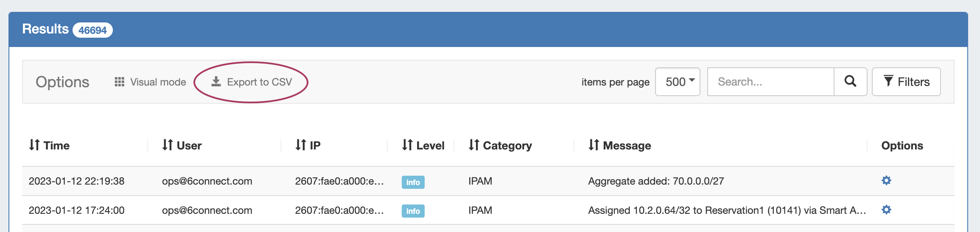This screenshot has height=232, width=980.
Task: Open the items per page 500 dropdown
Action: (678, 82)
